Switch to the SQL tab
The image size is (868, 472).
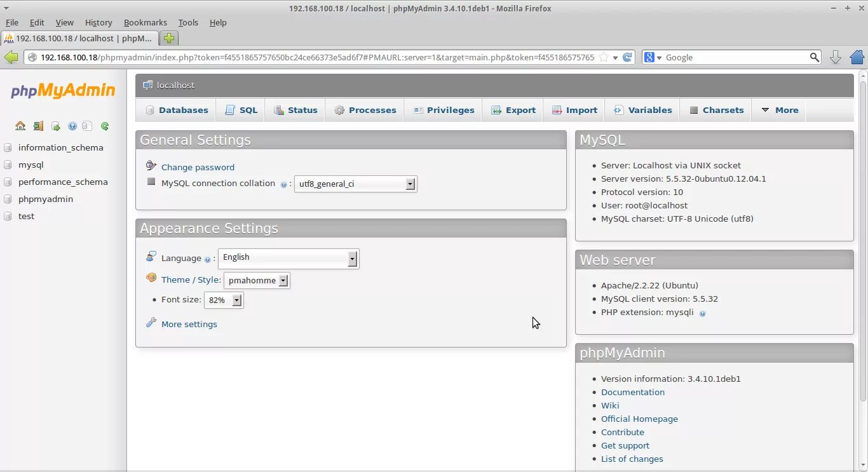(241, 110)
